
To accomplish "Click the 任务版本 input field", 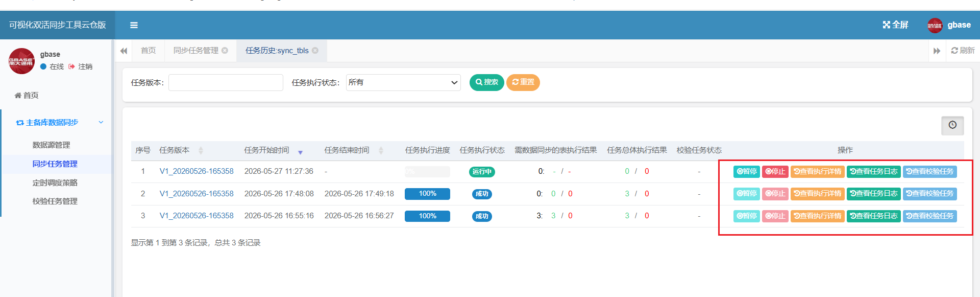I will pos(226,83).
